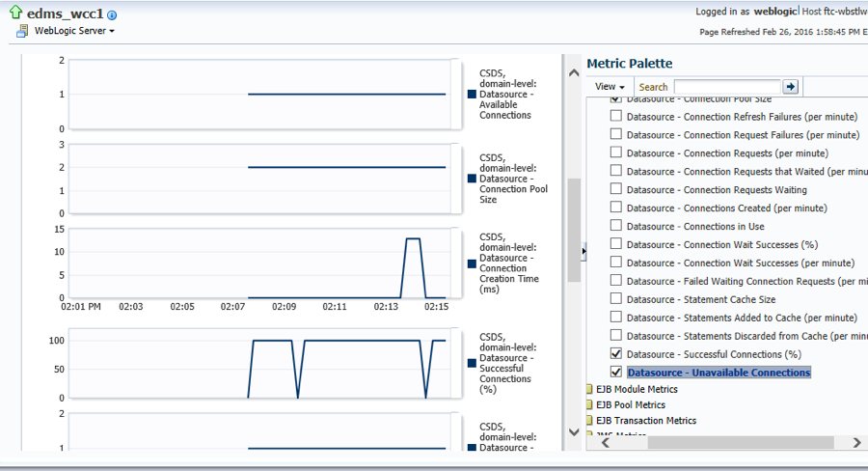868x471 pixels.
Task: Click Successful Connections (%) legend swatch
Action: click(472, 363)
